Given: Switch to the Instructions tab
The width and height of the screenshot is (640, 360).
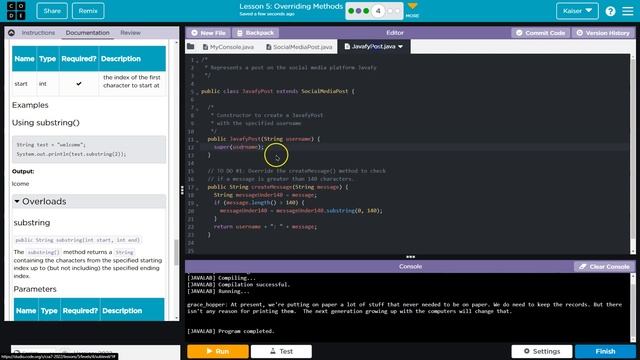Looking at the screenshot, I should [x=38, y=33].
